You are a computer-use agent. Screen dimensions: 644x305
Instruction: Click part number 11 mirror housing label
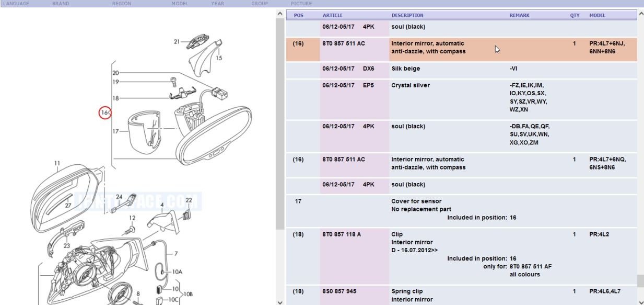57,163
